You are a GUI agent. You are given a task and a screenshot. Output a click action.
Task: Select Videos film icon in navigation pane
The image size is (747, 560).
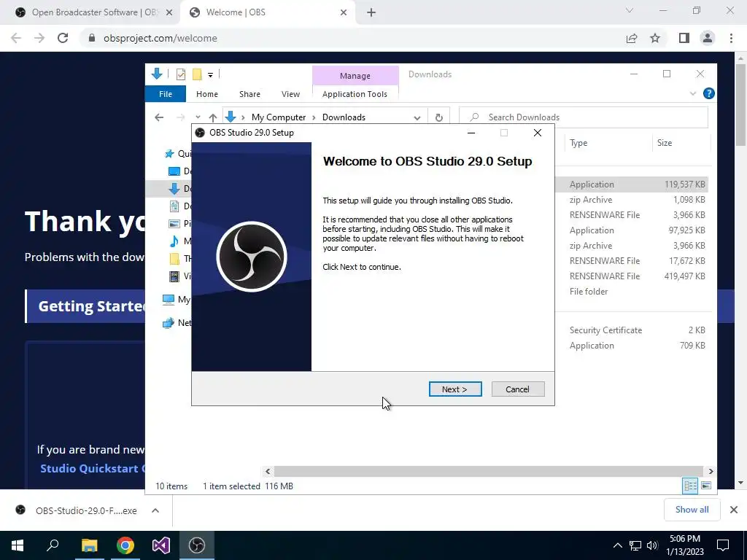point(174,276)
